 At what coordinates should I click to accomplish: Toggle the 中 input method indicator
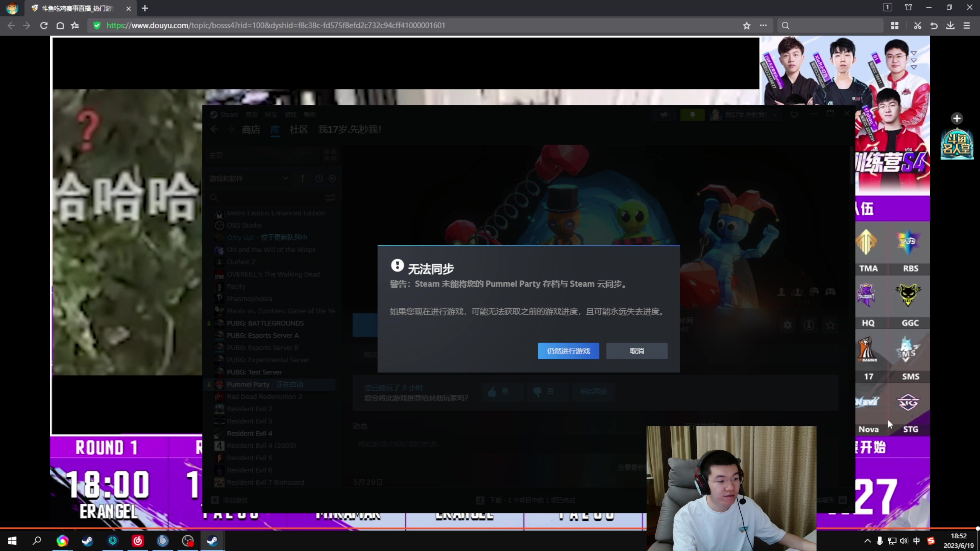[916, 541]
